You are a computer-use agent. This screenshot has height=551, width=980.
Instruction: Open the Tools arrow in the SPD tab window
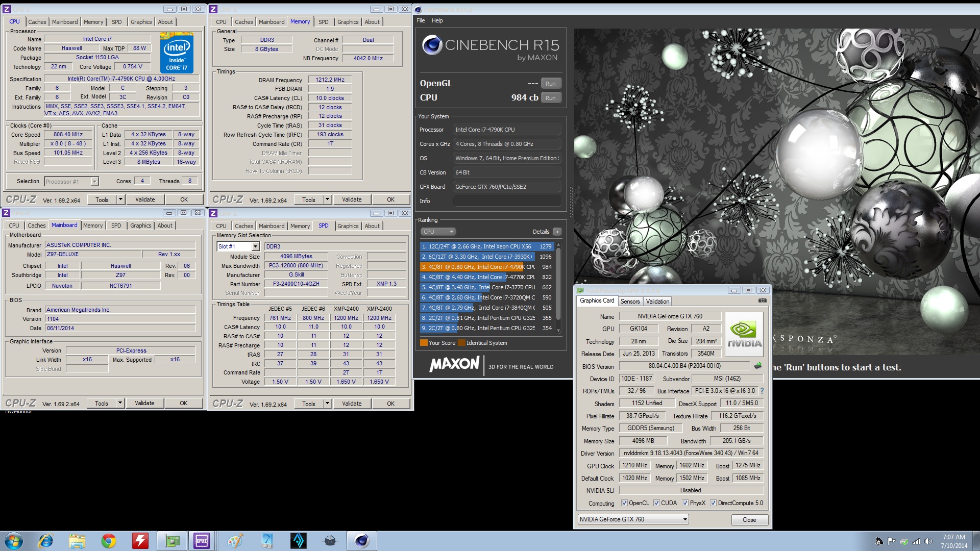click(327, 404)
